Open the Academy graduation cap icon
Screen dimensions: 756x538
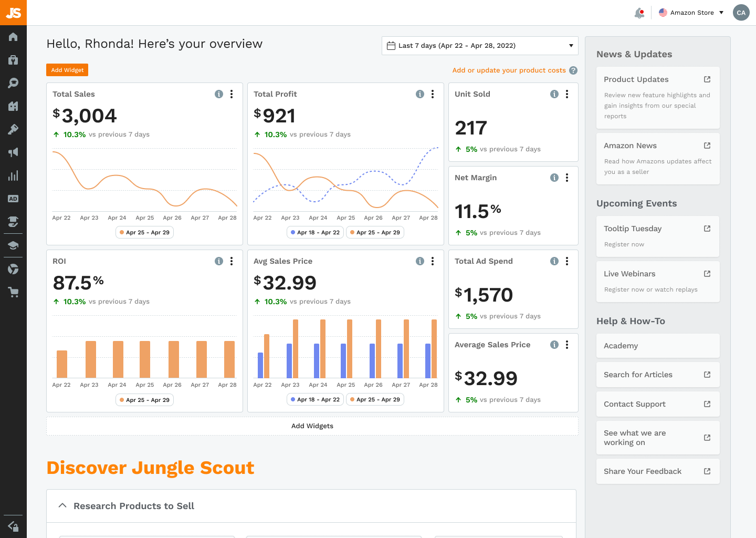point(13,245)
